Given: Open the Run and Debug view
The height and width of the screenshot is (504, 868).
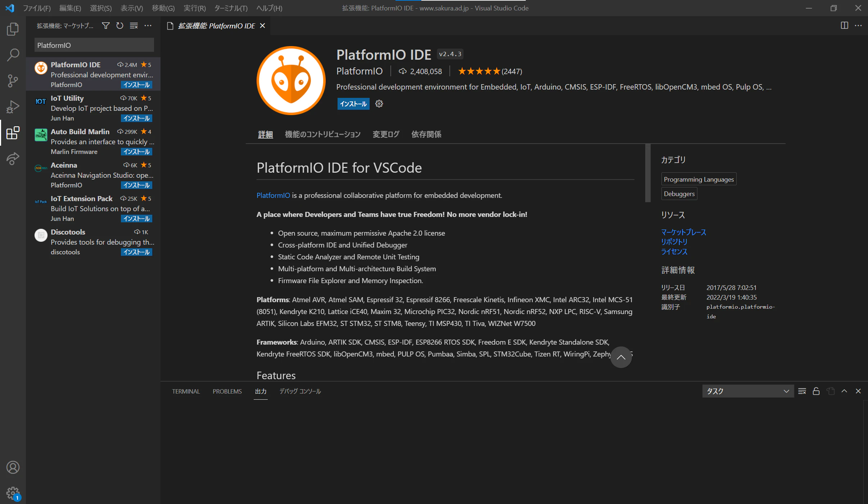Looking at the screenshot, I should click(x=13, y=107).
